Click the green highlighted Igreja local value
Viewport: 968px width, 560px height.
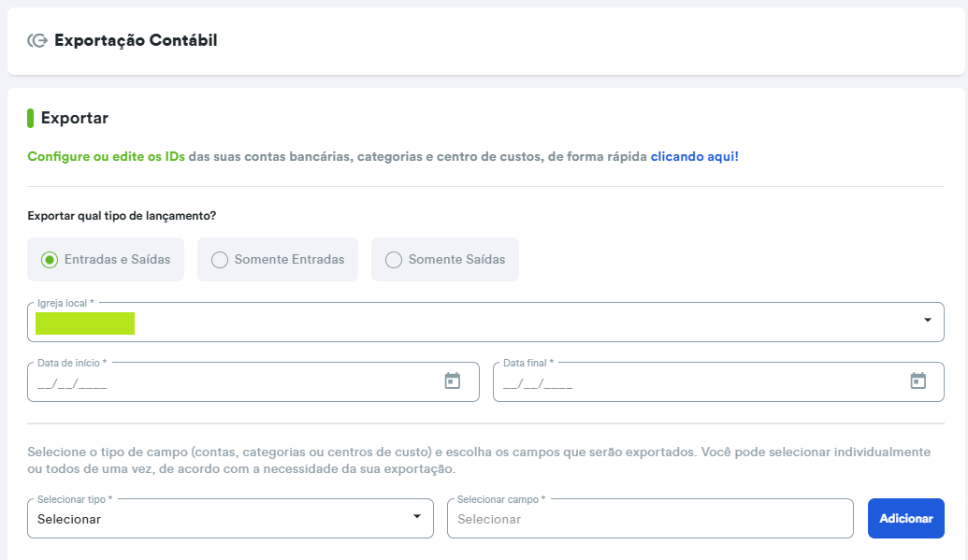point(85,323)
